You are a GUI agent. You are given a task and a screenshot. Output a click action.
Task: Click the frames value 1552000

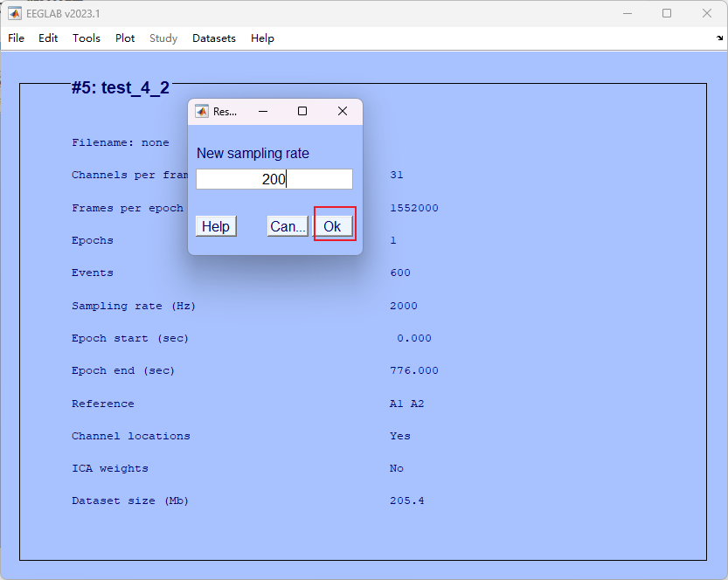414,208
